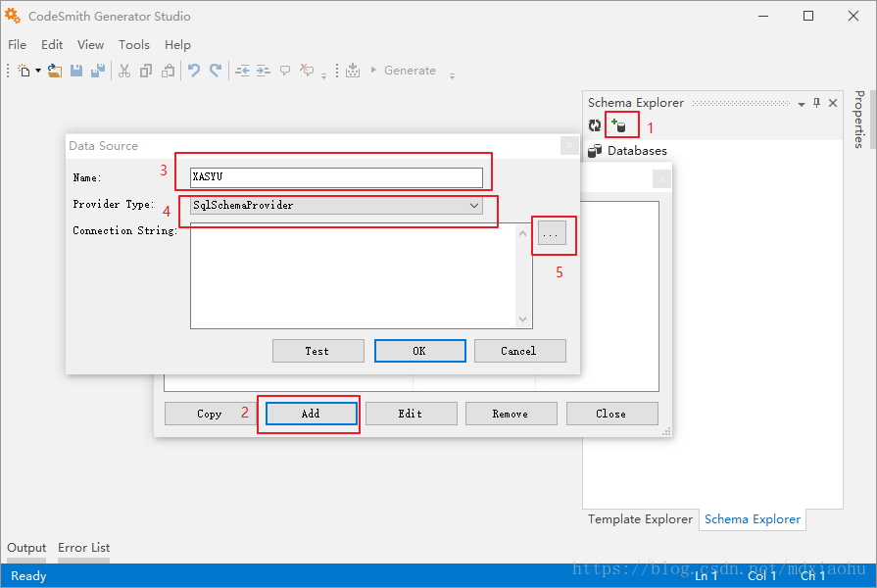Image resolution: width=877 pixels, height=588 pixels.
Task: Click the Uncomment selection icon
Action: [x=307, y=70]
